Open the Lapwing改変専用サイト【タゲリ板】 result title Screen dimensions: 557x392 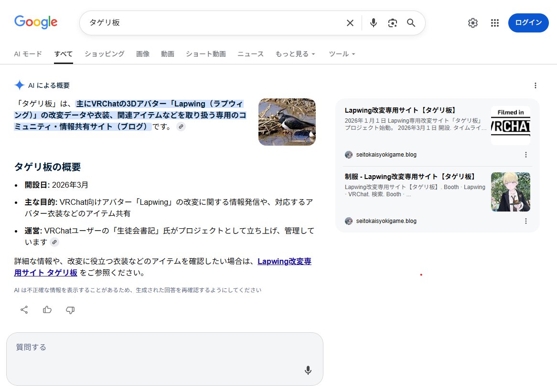(400, 110)
